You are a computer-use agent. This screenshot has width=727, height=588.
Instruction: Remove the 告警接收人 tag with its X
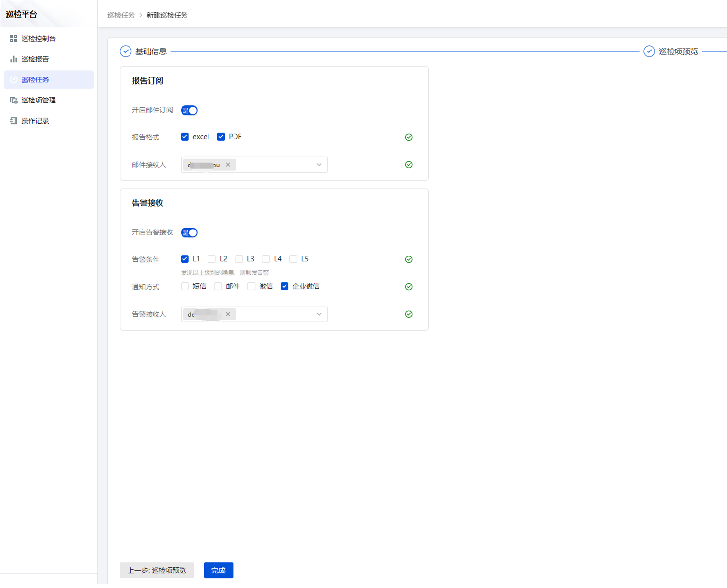click(228, 314)
